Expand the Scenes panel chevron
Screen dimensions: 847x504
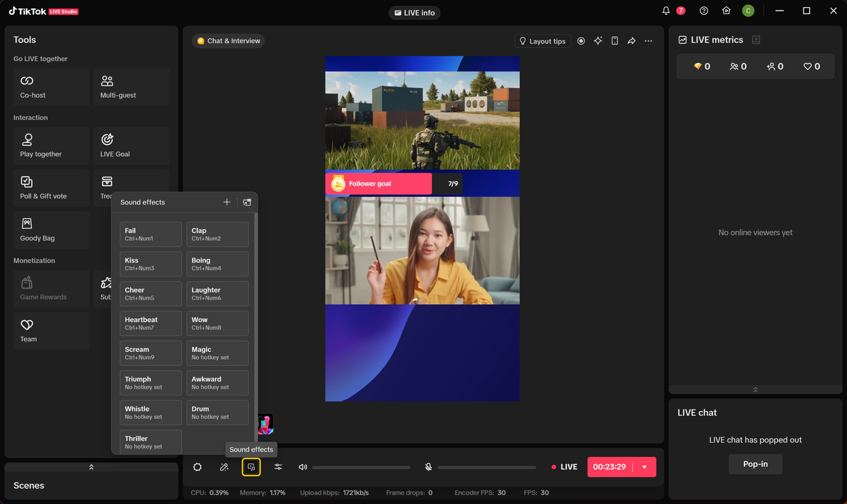(x=91, y=467)
